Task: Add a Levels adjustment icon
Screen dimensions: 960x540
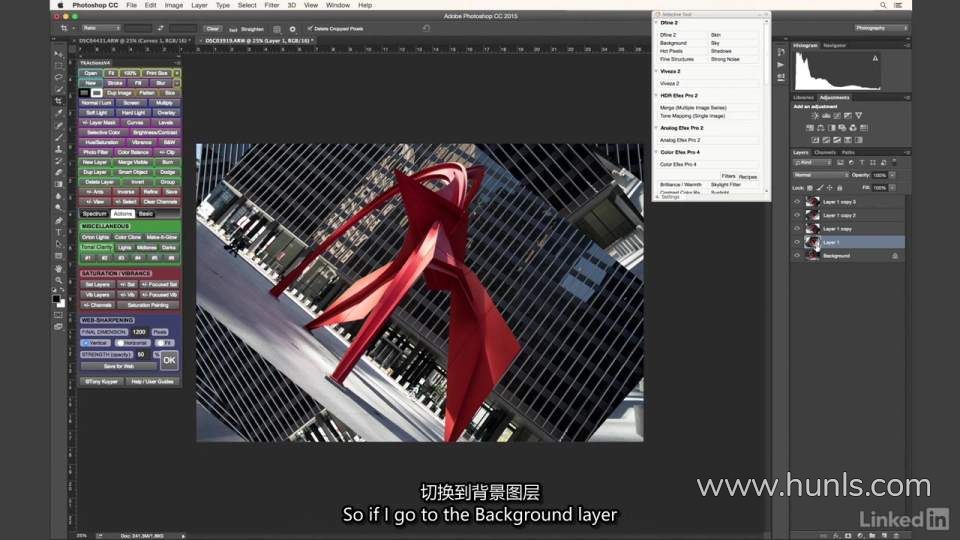Action: 826,116
